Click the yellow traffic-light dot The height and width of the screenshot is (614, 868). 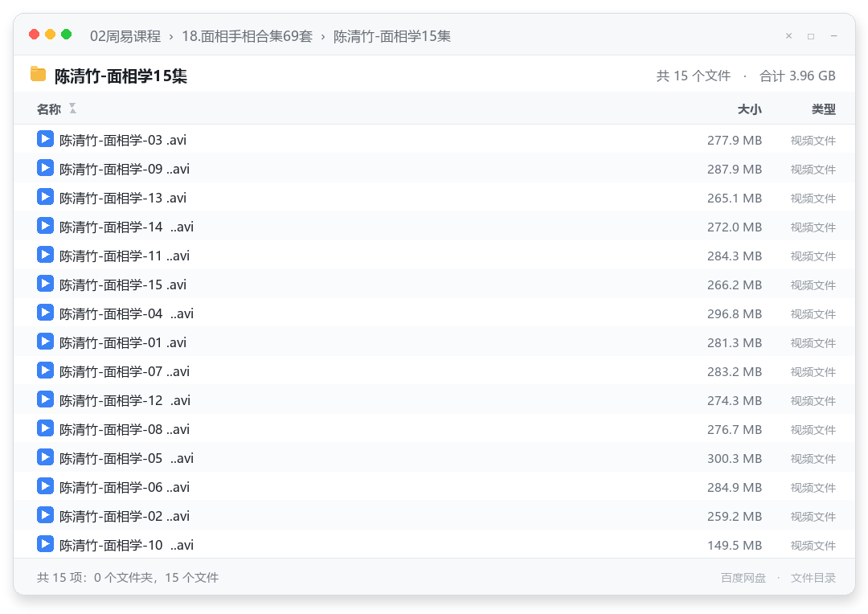(50, 35)
